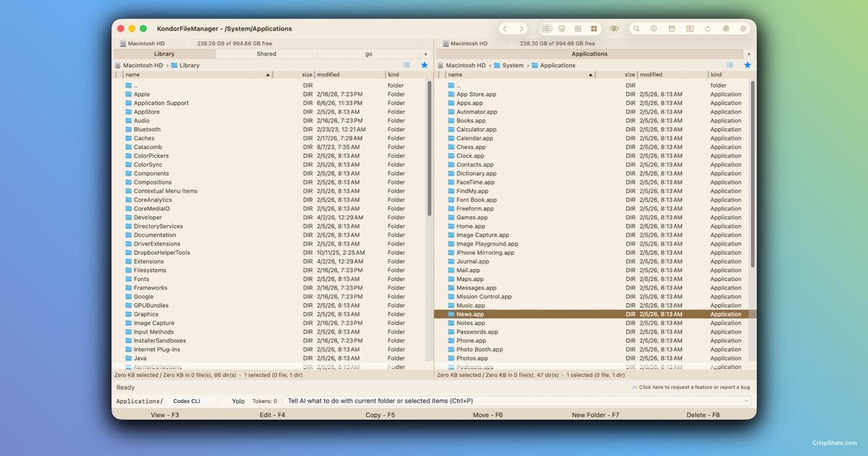Image resolution: width=868 pixels, height=456 pixels.
Task: Select Chess.app in right panel
Action: 593,147
